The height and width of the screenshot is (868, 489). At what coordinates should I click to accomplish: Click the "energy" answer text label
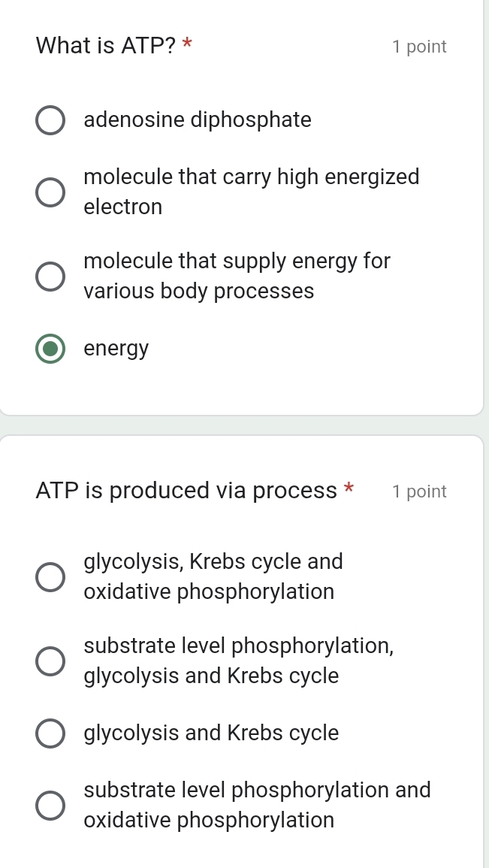[x=116, y=348]
